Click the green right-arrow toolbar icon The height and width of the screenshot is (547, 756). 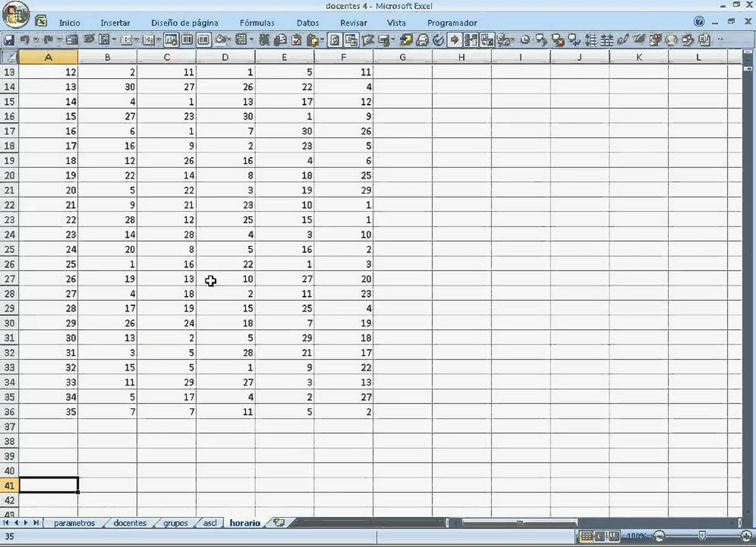[x=454, y=40]
